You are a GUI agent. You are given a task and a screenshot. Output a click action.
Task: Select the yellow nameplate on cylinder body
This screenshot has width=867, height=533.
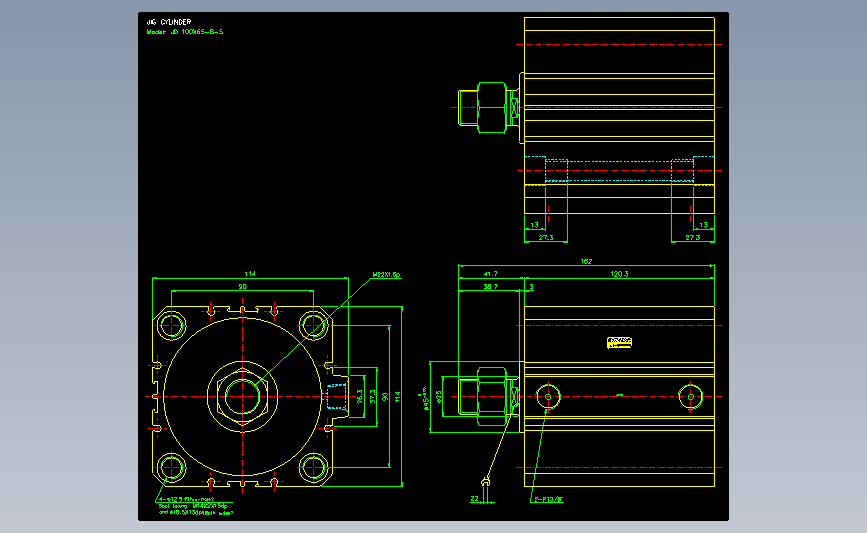click(619, 343)
